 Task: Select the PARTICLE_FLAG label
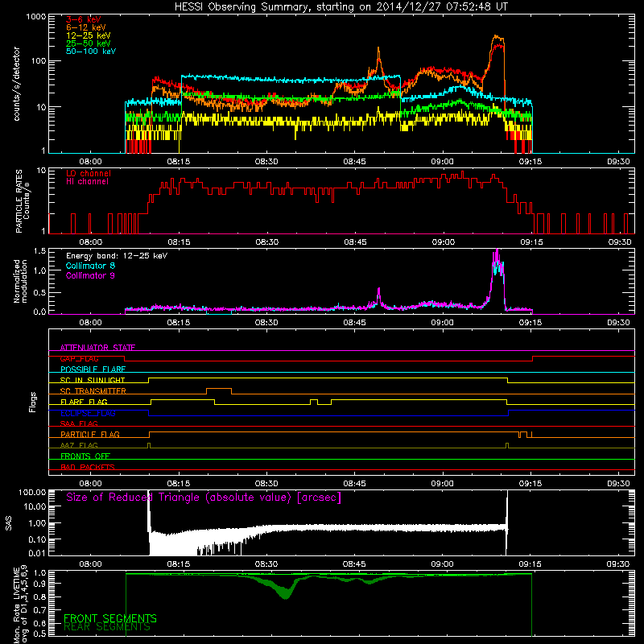(x=90, y=435)
